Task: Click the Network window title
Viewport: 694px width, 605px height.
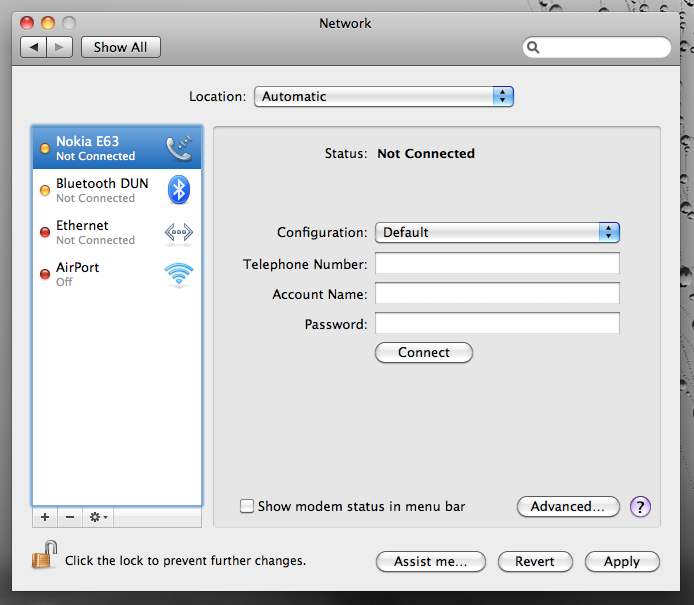Action: 345,23
